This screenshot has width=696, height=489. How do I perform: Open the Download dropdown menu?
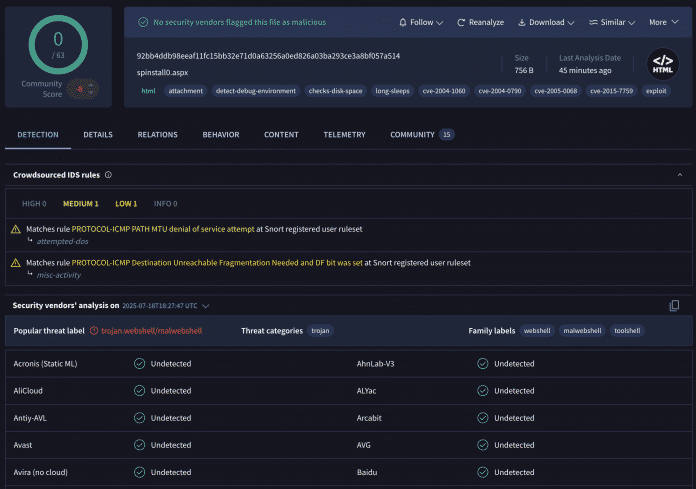(x=546, y=22)
